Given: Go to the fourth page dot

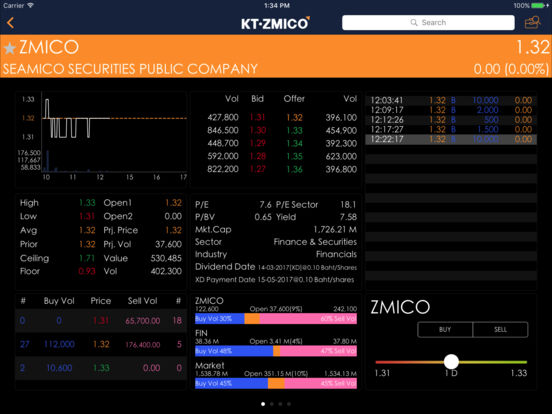Looking at the screenshot, I should 289,404.
